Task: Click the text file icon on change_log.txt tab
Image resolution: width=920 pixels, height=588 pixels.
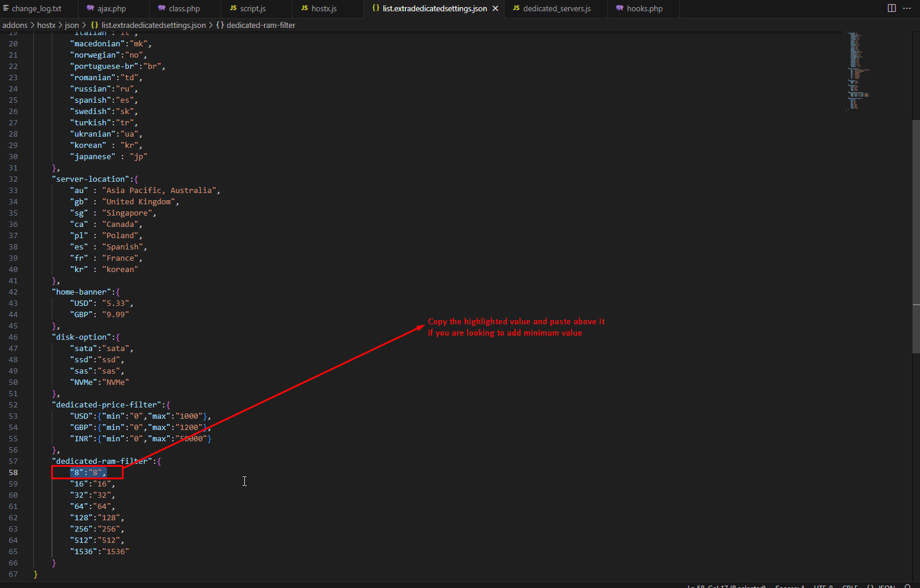Action: (x=6, y=8)
